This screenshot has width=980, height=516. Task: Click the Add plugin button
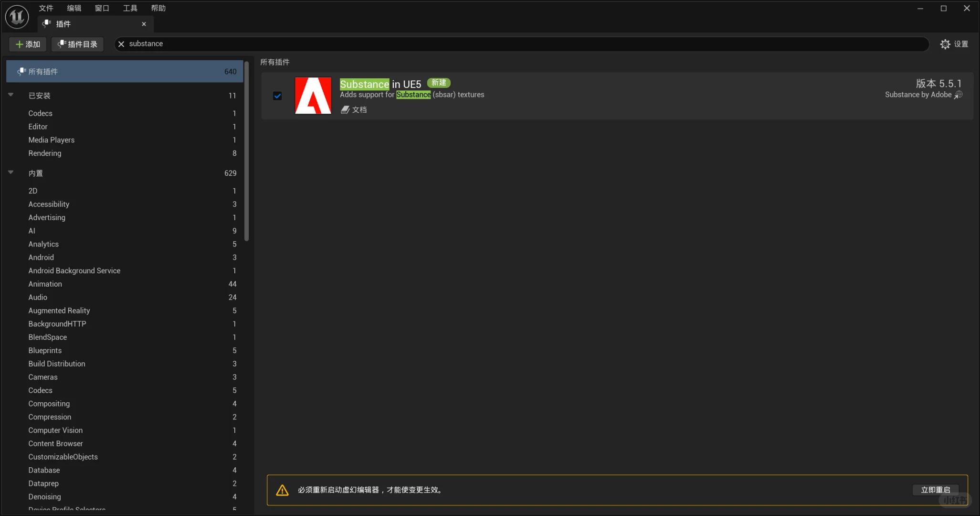tap(28, 44)
